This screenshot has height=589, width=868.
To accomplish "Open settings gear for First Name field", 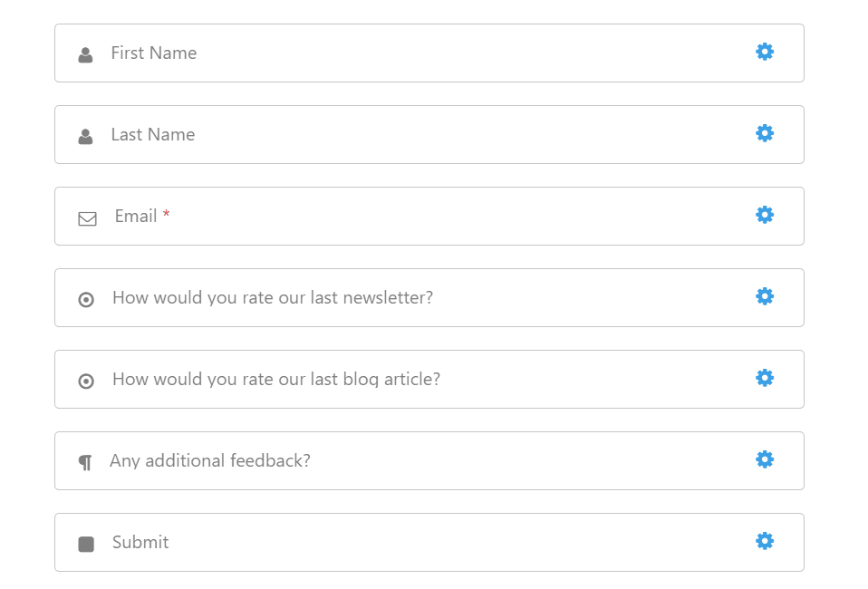I will tap(765, 52).
